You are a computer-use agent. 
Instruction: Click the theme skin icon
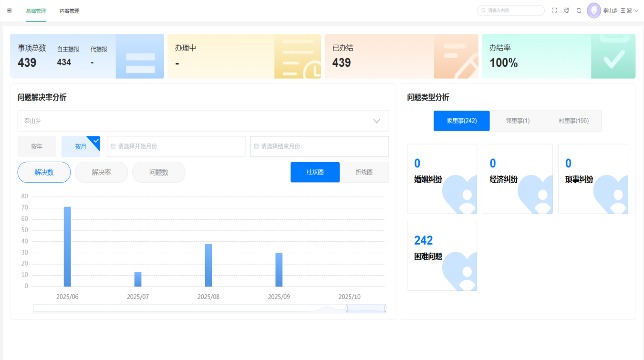567,10
